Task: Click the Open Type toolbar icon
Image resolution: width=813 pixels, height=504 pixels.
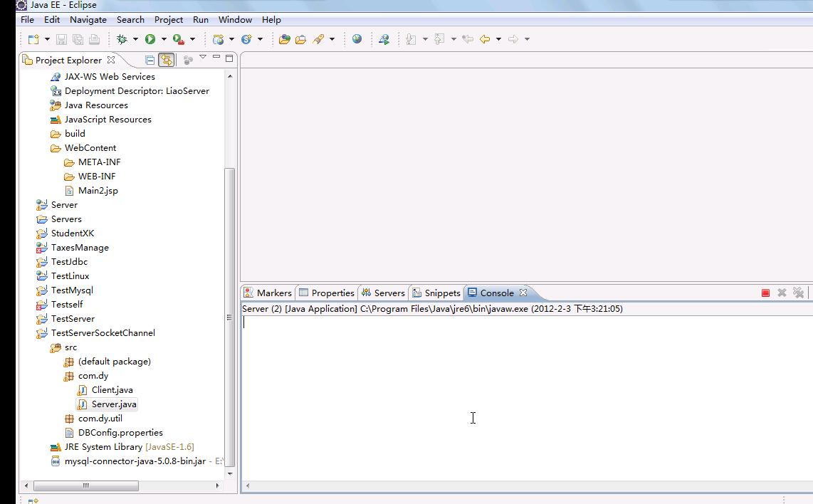Action: (x=284, y=39)
